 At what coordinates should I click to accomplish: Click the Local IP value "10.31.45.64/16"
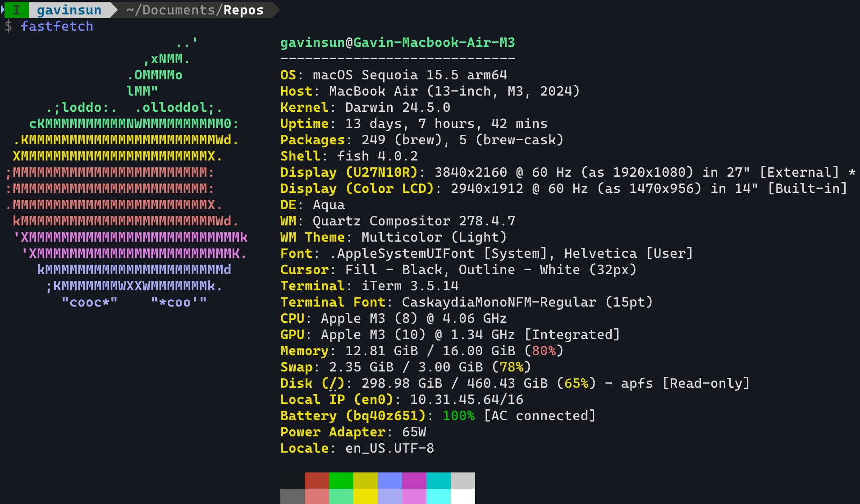pos(467,399)
